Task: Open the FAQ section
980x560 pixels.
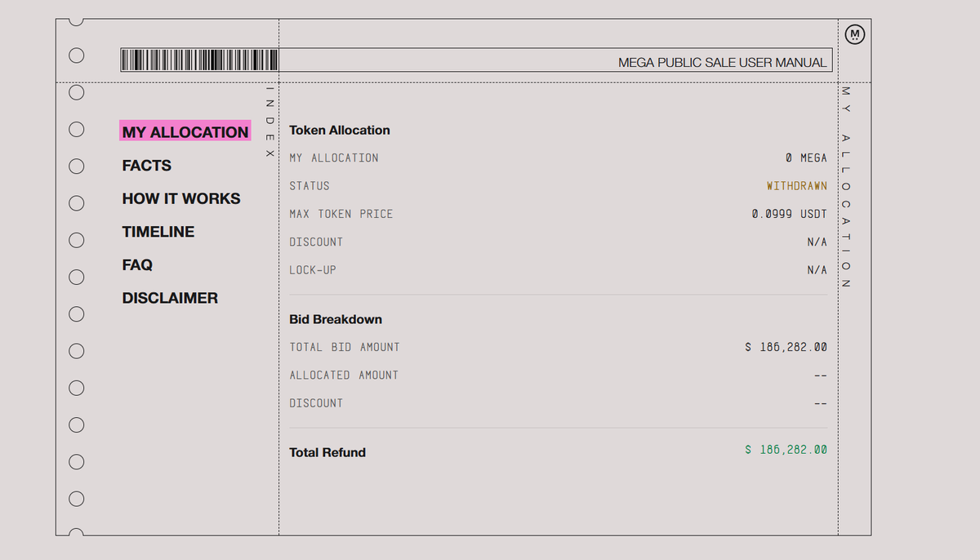Action: tap(137, 265)
